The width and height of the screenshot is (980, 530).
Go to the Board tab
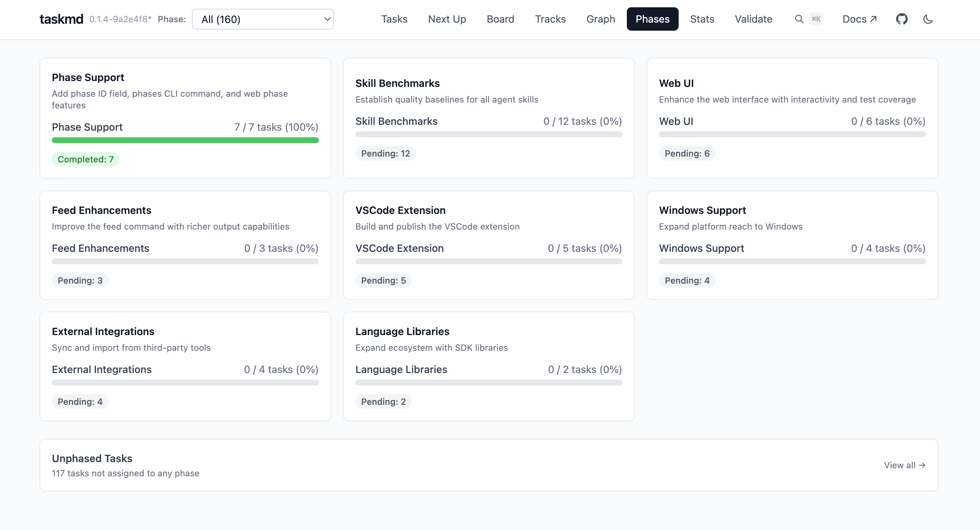click(500, 19)
